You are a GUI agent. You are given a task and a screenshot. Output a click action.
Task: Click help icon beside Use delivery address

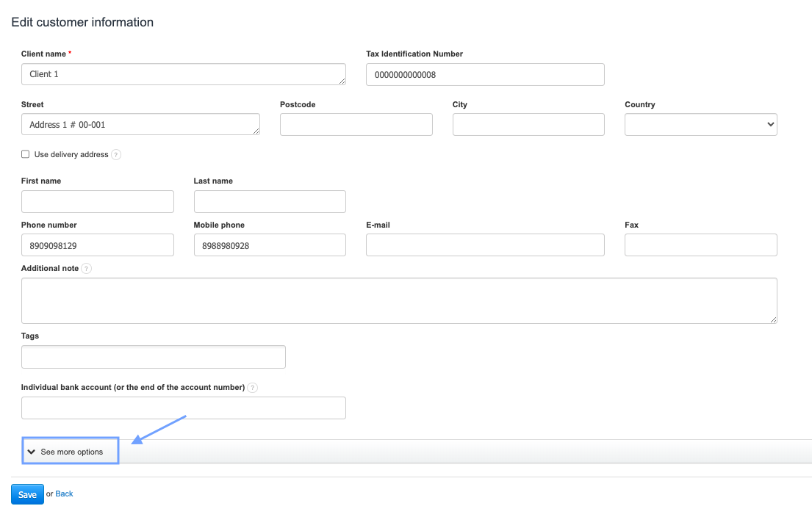click(x=116, y=155)
